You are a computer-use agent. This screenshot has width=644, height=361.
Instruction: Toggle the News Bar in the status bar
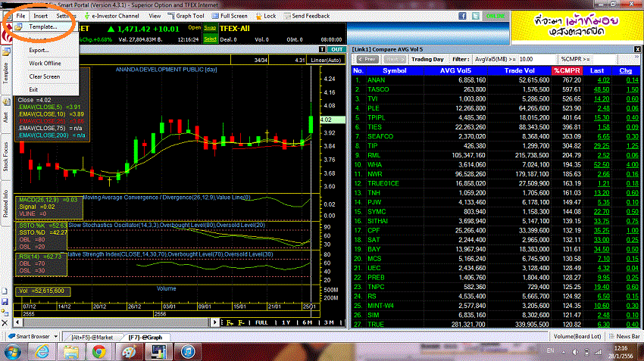pos(624,336)
